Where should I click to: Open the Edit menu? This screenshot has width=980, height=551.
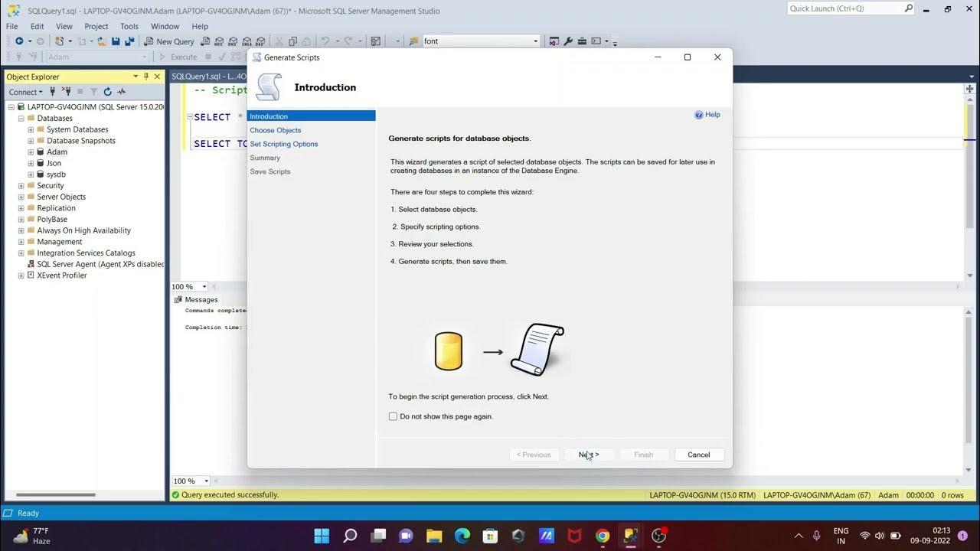click(37, 26)
